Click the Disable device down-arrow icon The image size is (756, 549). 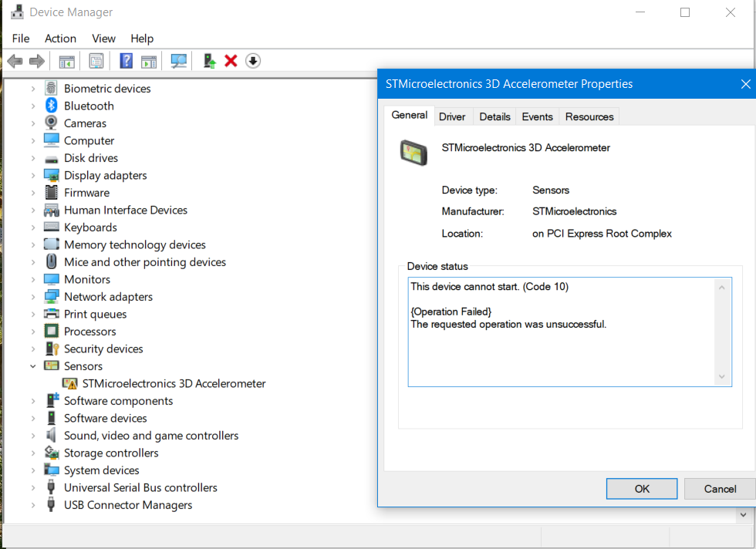[253, 61]
